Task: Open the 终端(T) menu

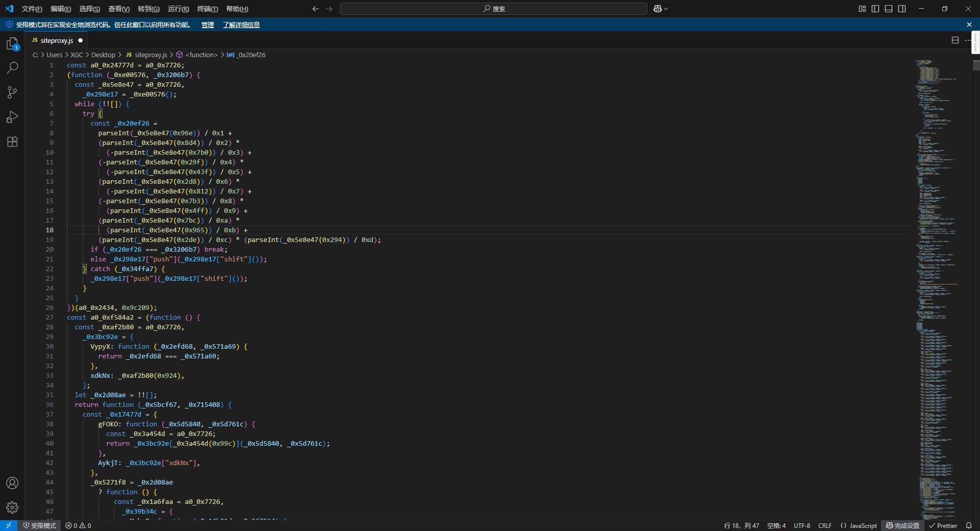Action: (207, 9)
